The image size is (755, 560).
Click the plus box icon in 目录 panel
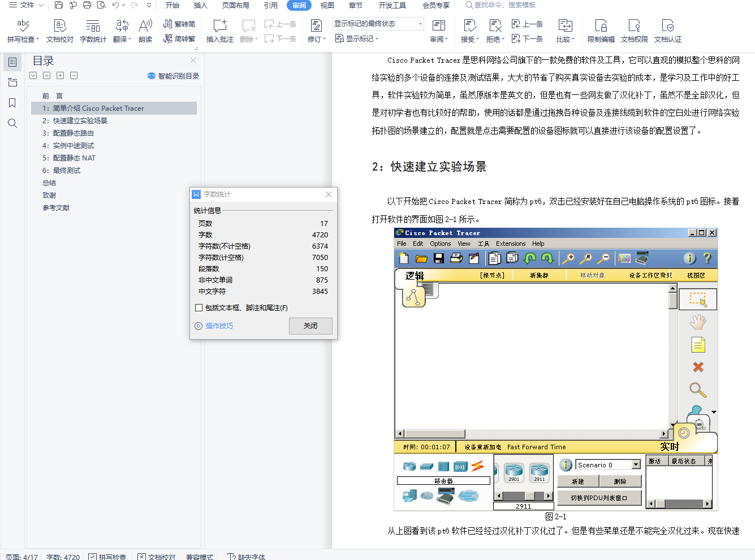click(x=60, y=76)
